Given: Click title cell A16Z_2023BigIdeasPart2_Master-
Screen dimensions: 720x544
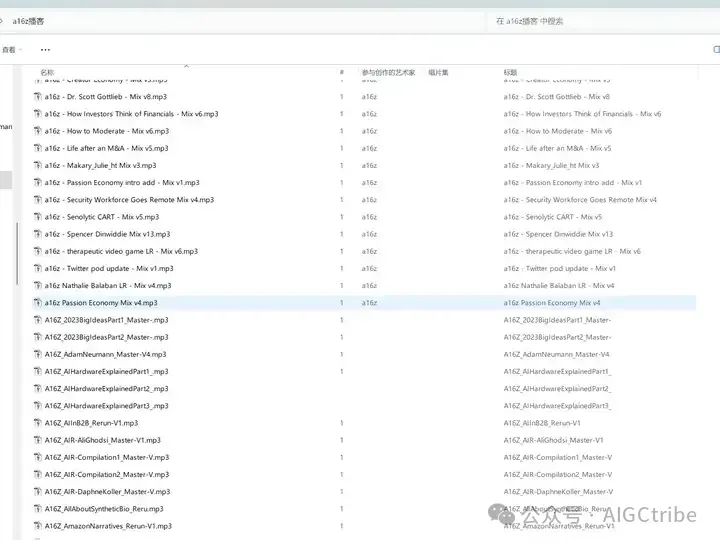Looking at the screenshot, I should [x=557, y=337].
